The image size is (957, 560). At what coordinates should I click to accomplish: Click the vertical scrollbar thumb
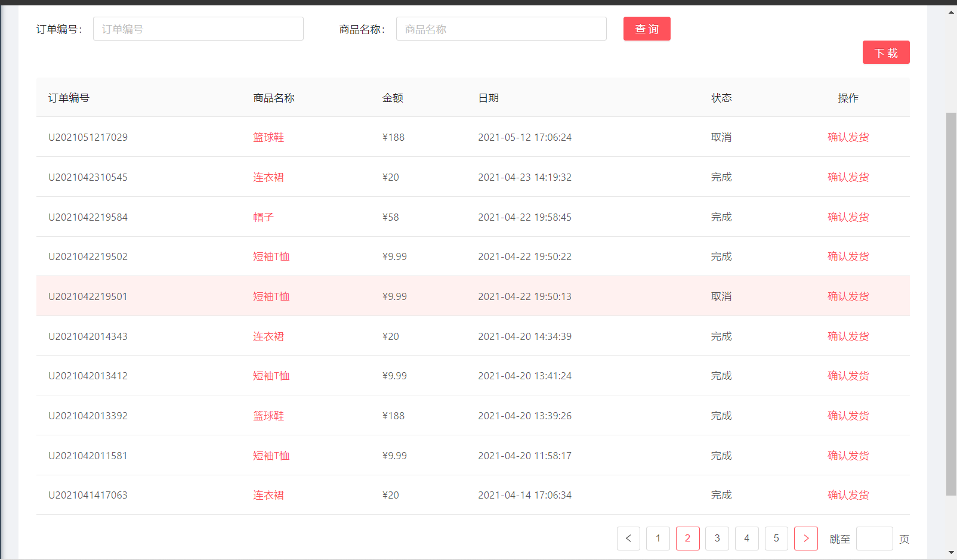(x=951, y=304)
